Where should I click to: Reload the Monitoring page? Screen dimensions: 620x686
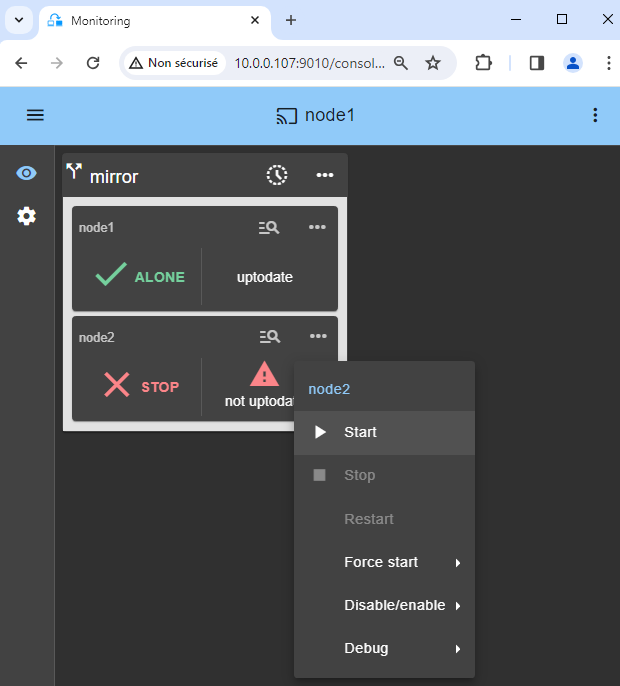pyautogui.click(x=93, y=63)
